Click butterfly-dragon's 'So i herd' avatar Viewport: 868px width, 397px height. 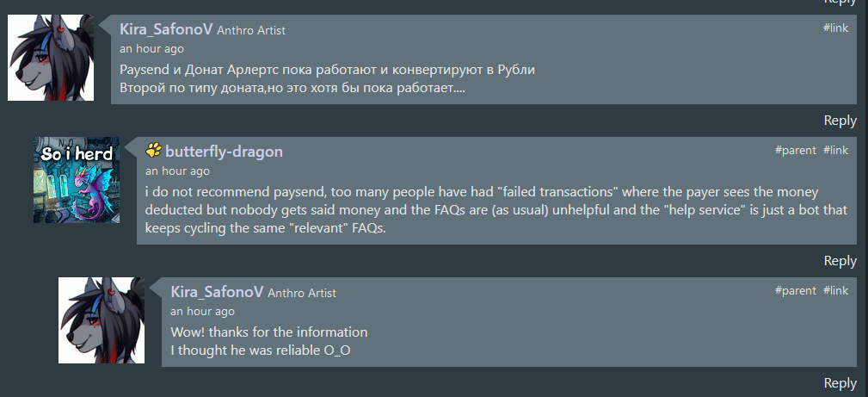click(77, 180)
